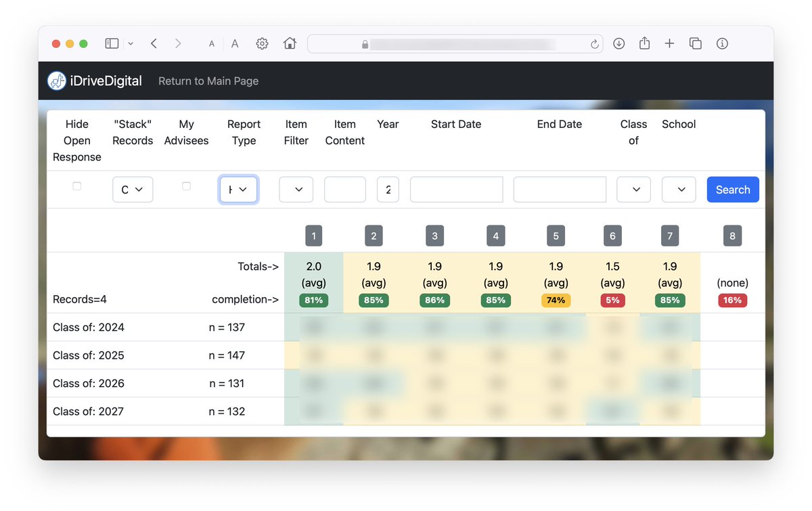Screen dimensions: 812x511
Task: Select column badge number 6
Action: click(x=612, y=236)
